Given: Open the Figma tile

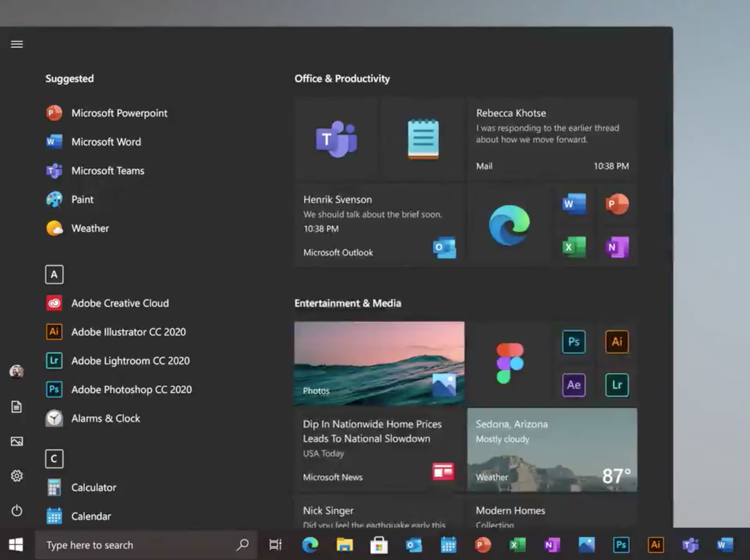Looking at the screenshot, I should click(x=509, y=363).
